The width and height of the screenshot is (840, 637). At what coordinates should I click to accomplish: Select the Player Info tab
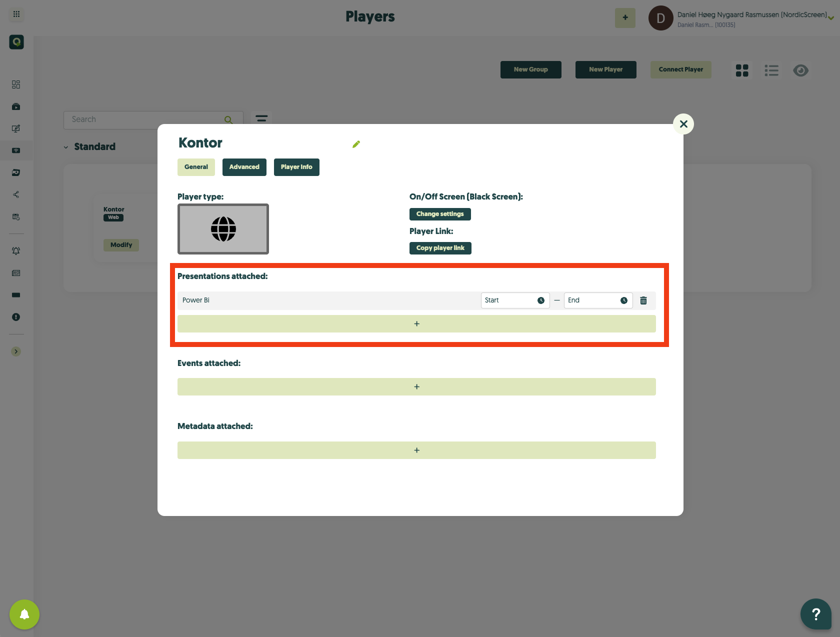coord(296,167)
